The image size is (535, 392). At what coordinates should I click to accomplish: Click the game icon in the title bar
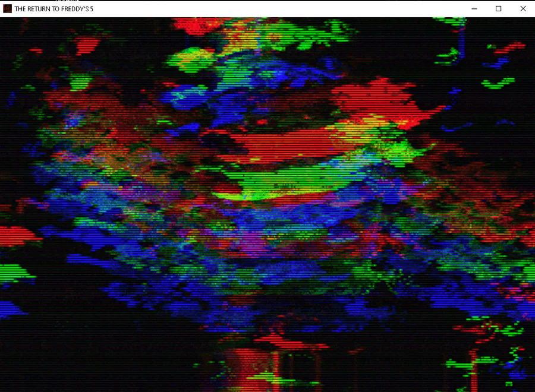[x=7, y=9]
